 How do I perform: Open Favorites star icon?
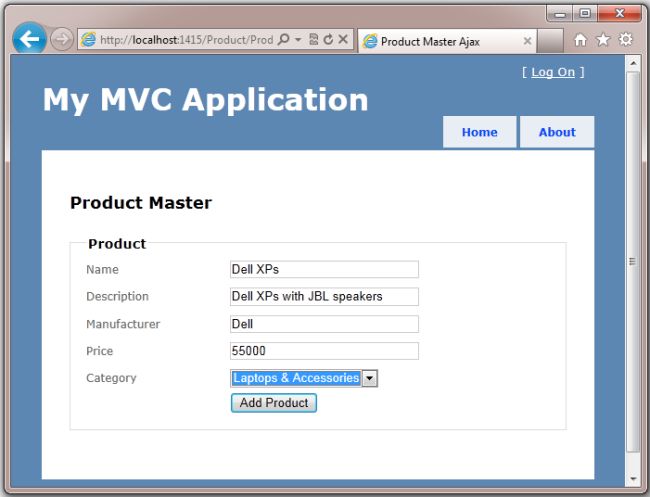[603, 40]
